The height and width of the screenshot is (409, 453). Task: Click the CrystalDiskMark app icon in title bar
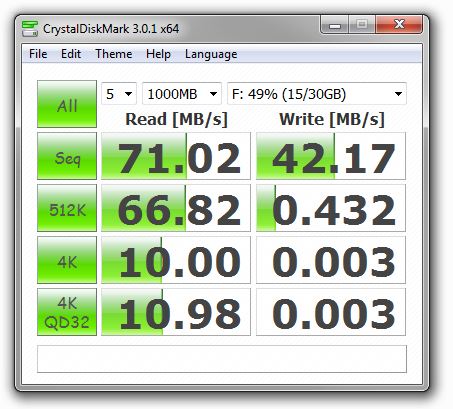[x=30, y=29]
